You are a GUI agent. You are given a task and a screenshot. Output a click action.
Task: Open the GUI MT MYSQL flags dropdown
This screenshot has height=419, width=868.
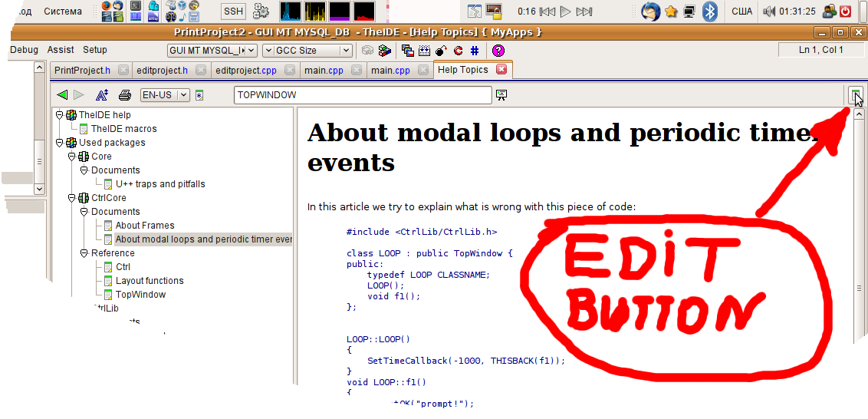[252, 51]
